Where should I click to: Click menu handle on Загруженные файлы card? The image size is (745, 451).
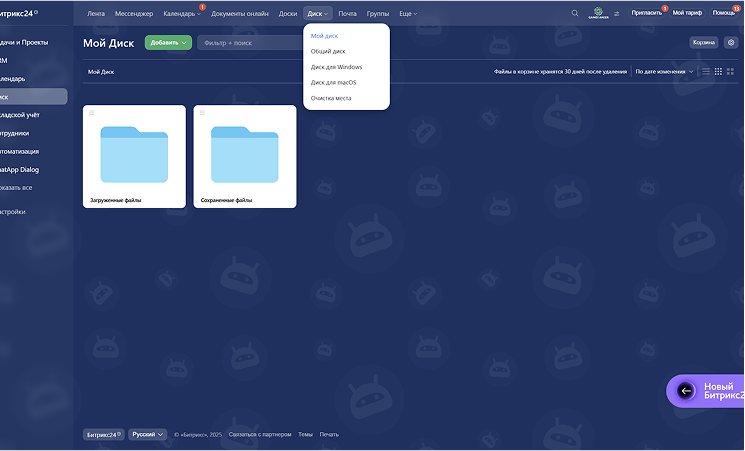point(92,113)
